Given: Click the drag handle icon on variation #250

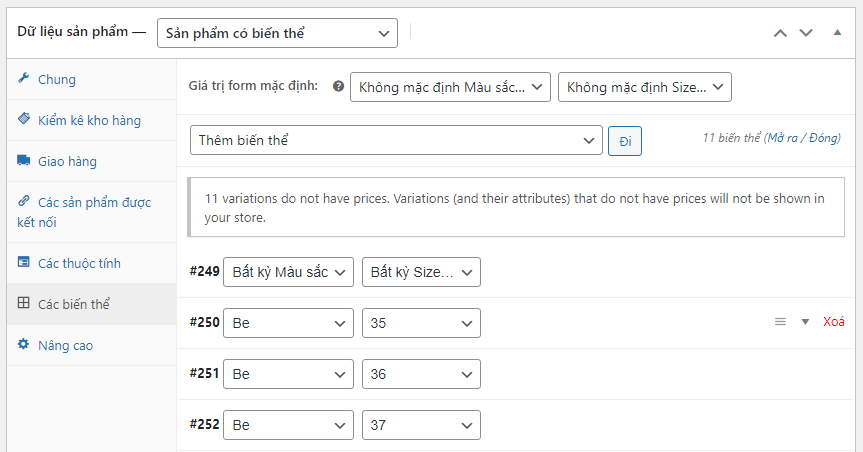Looking at the screenshot, I should point(781,322).
